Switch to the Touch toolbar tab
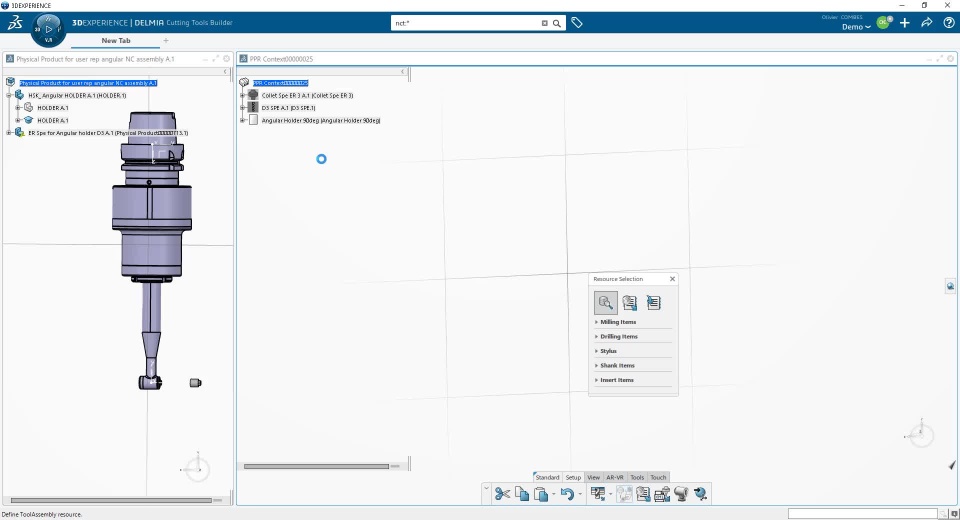Image resolution: width=960 pixels, height=520 pixels. [x=658, y=477]
